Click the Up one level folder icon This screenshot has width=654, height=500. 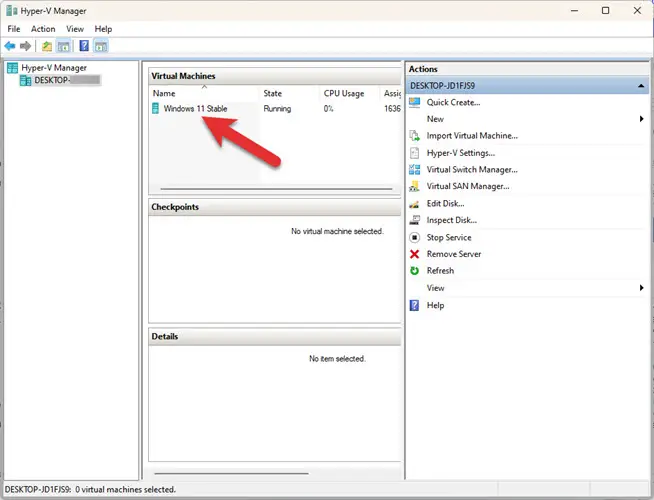click(47, 46)
